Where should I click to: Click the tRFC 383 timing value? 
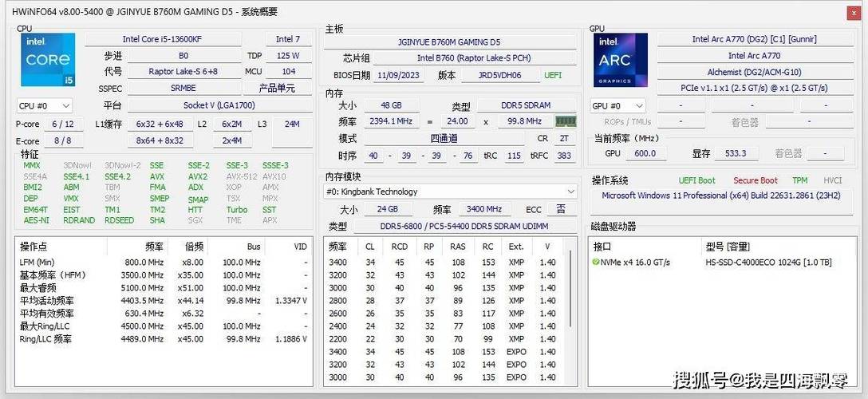pos(564,156)
